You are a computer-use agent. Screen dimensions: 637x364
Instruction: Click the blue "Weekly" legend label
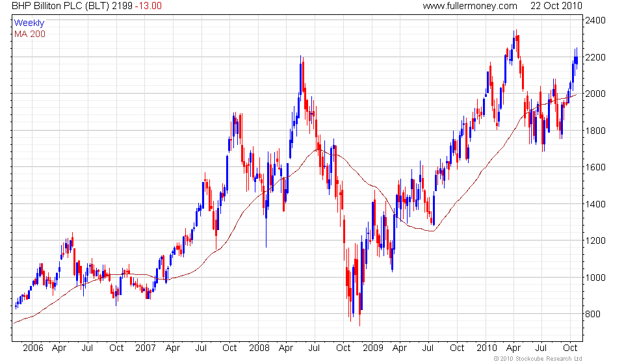[x=29, y=23]
